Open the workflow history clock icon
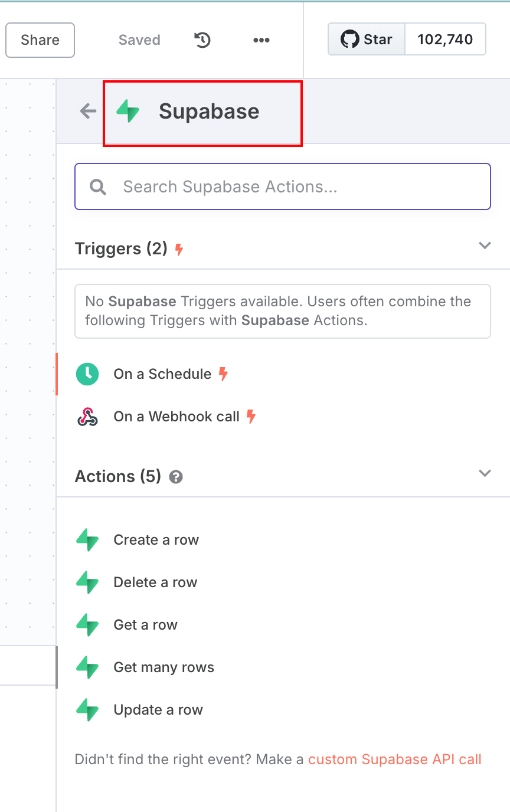 [202, 40]
